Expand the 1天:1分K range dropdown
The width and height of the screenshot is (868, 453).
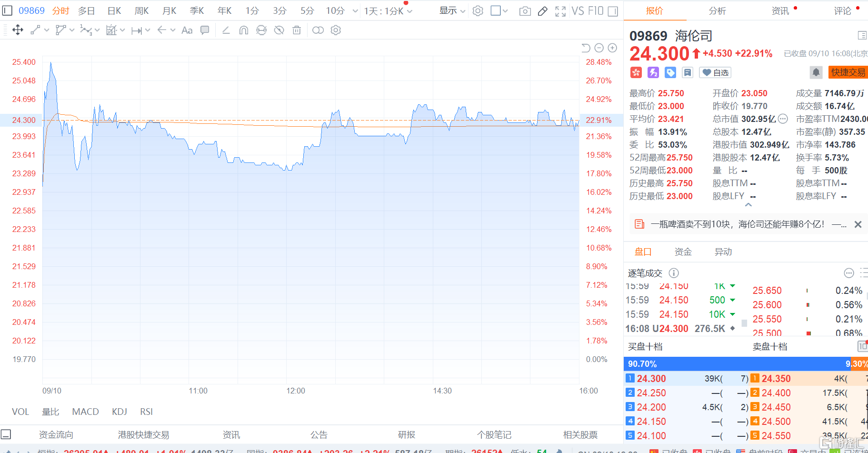388,11
